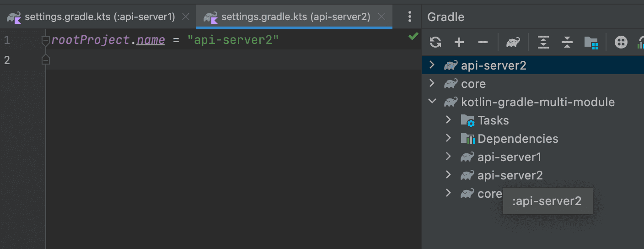Expand the Dependencies folder

pyautogui.click(x=448, y=138)
